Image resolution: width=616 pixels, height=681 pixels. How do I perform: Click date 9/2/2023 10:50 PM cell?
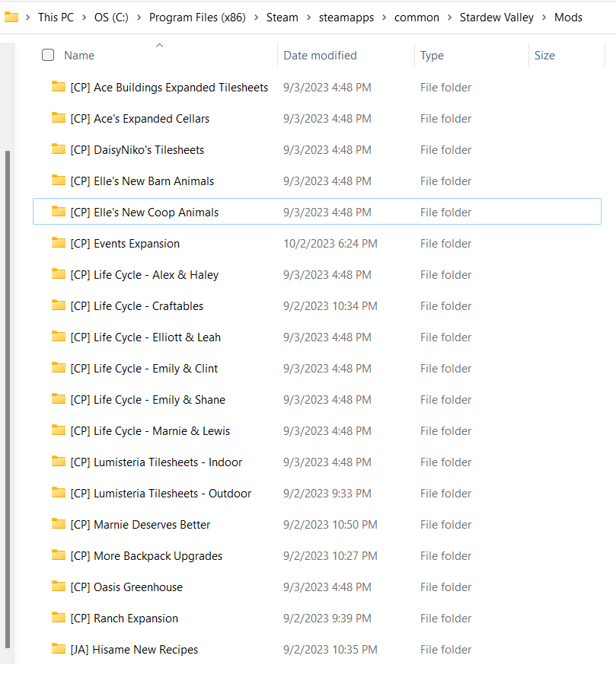point(330,525)
